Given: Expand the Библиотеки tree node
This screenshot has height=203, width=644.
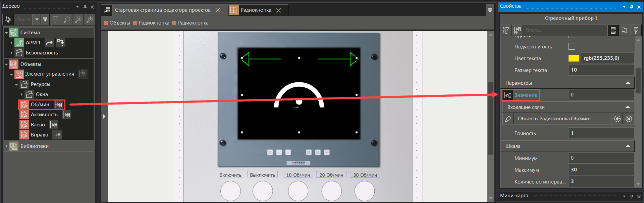Looking at the screenshot, I should (x=6, y=146).
